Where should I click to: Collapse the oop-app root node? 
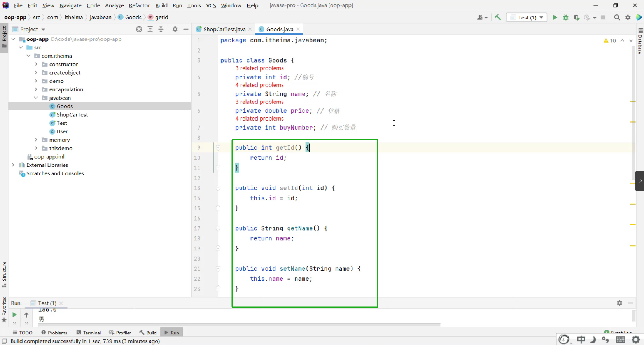click(x=13, y=39)
